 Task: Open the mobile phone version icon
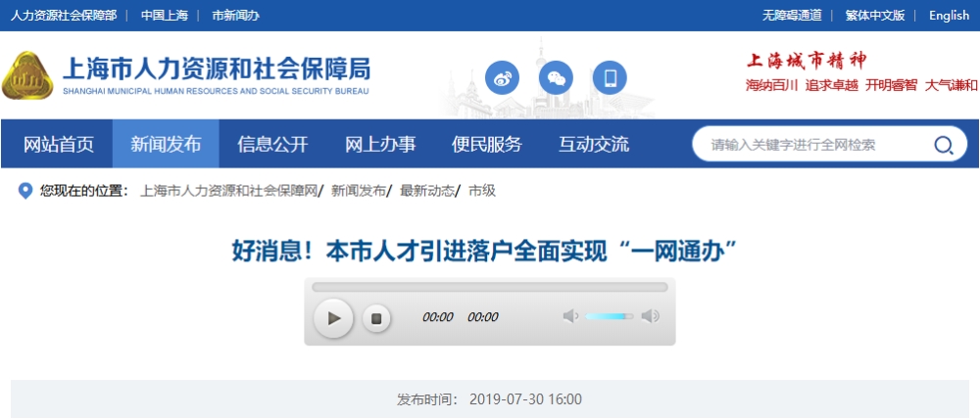point(610,77)
